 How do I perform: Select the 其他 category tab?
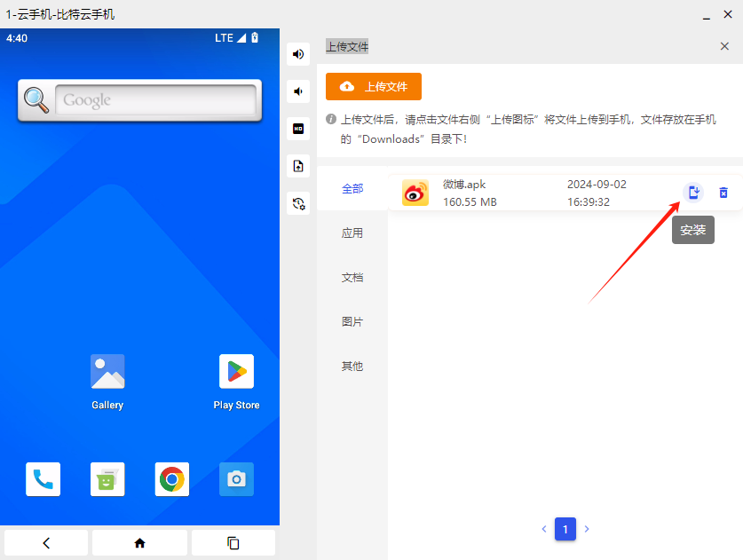click(352, 366)
